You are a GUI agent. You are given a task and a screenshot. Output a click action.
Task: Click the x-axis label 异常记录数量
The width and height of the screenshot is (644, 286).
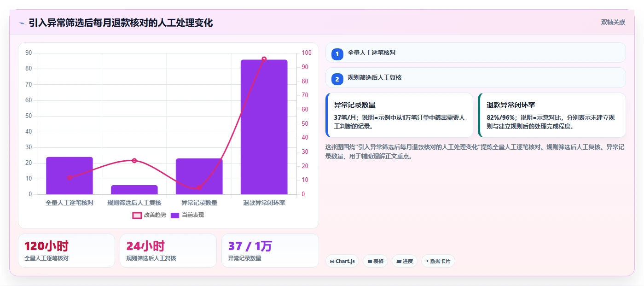tap(199, 203)
